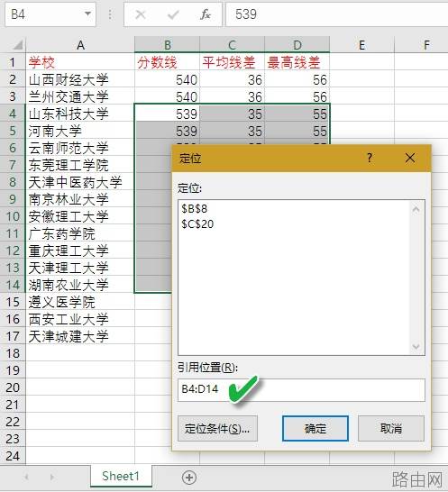This screenshot has width=448, height=492.
Task: Click the list scroll up arrow
Action: click(x=416, y=209)
